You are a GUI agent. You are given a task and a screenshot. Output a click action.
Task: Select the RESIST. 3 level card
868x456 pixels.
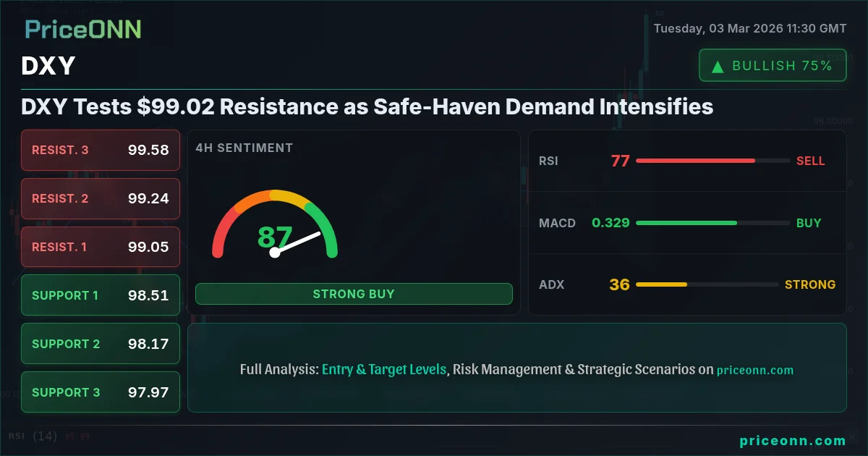point(101,150)
